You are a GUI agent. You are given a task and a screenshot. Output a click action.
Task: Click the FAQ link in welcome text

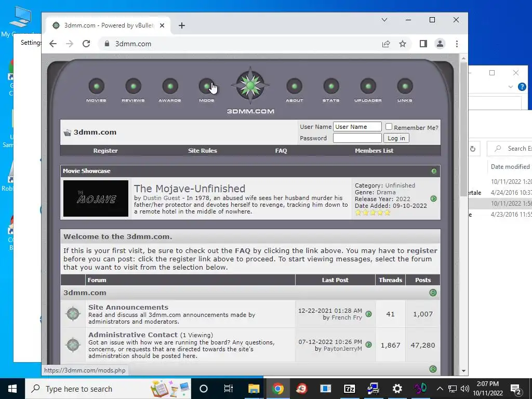click(x=243, y=251)
